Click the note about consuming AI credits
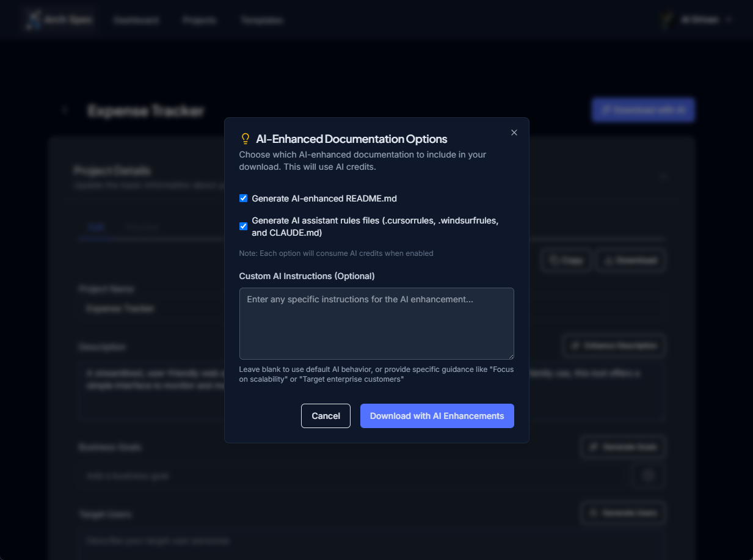Viewport: 753px width, 560px height. [x=336, y=253]
